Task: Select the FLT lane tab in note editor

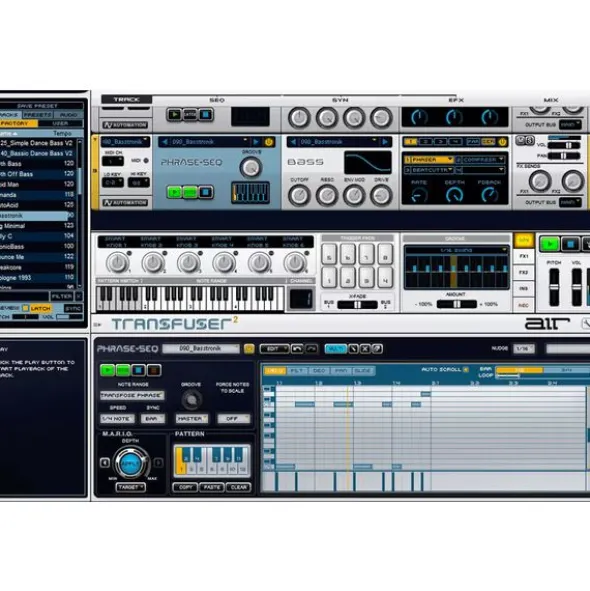Action: 297,371
